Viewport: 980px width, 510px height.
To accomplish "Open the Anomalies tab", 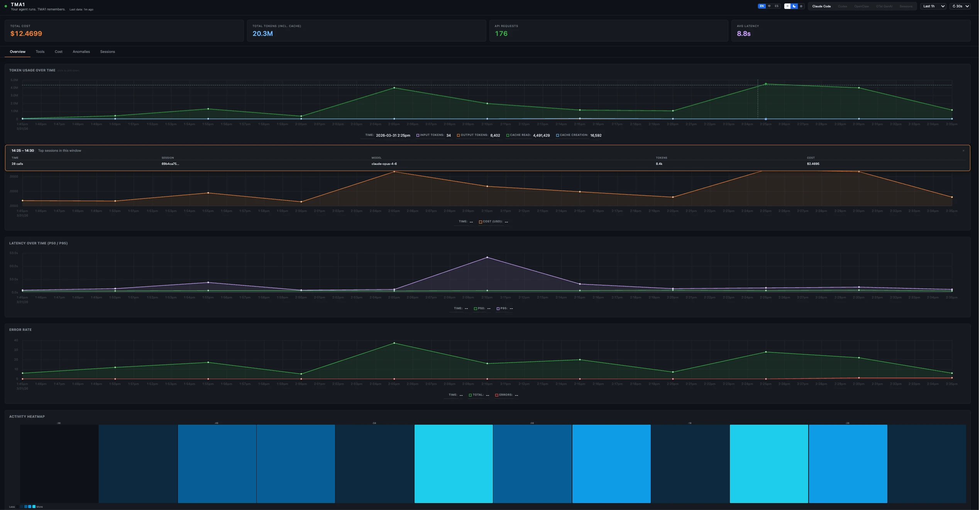I will pyautogui.click(x=81, y=51).
